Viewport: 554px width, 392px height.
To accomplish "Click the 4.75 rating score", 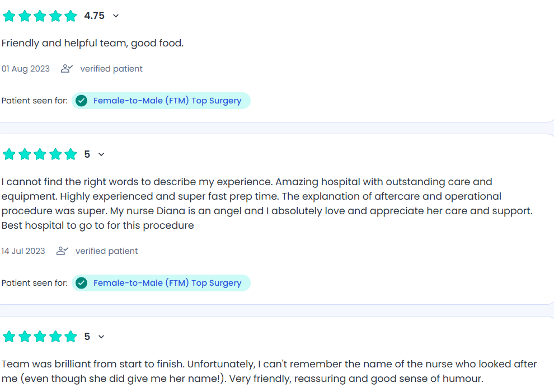I will [x=94, y=16].
